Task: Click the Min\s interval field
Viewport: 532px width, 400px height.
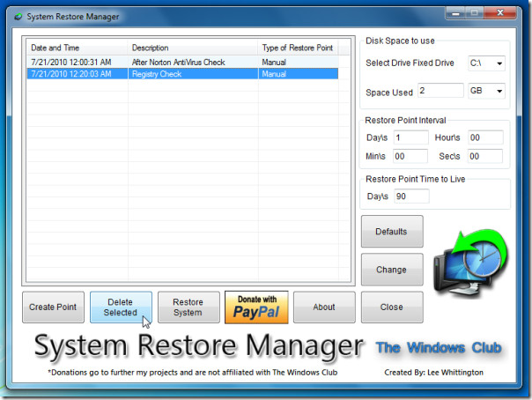Action: pos(410,156)
